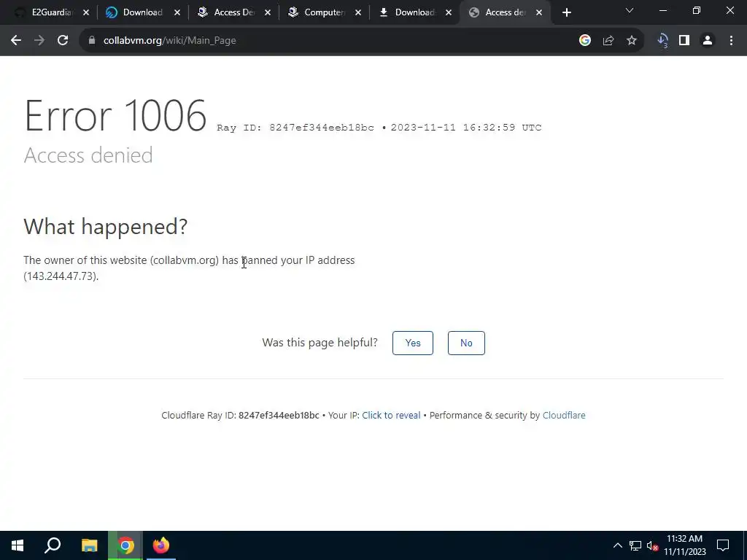The width and height of the screenshot is (747, 560).
Task: Click the Ray ID text in header
Action: pos(295,128)
